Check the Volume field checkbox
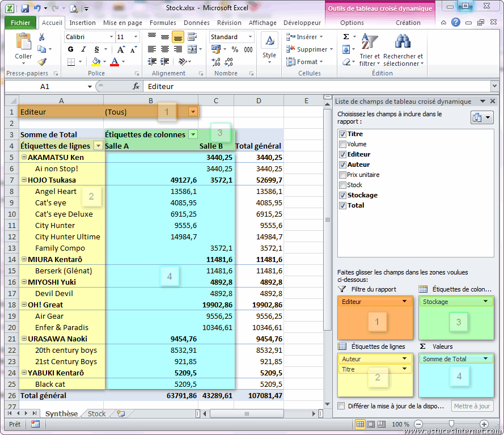The width and height of the screenshot is (504, 435). [342, 145]
